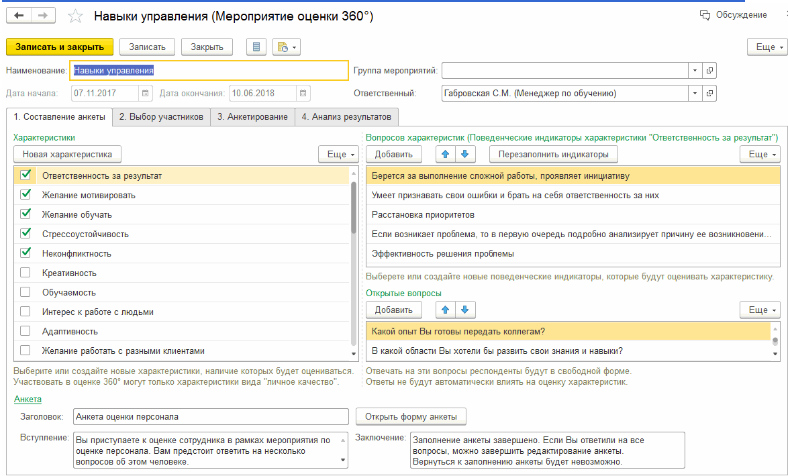Move indicator question down
The width and height of the screenshot is (788, 476).
[465, 154]
